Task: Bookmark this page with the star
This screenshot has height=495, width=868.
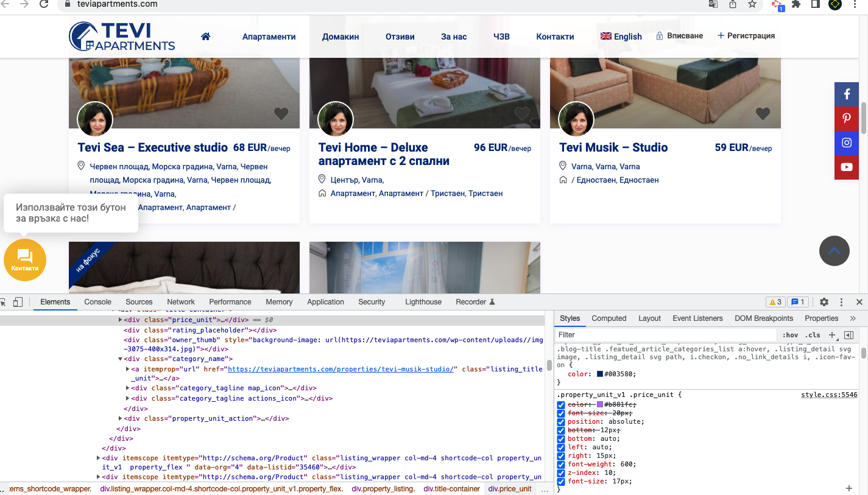Action: click(x=752, y=4)
